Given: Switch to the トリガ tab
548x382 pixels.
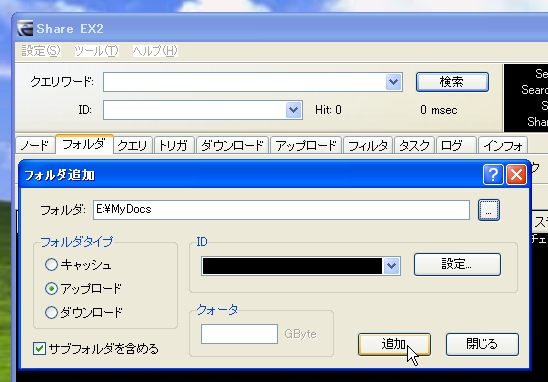Looking at the screenshot, I should [x=173, y=145].
